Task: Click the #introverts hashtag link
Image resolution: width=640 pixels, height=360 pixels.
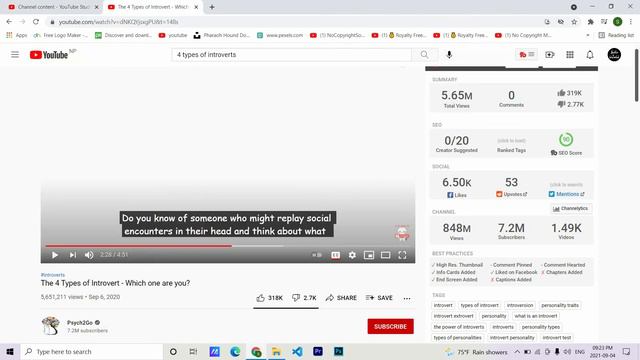Action: [x=53, y=275]
